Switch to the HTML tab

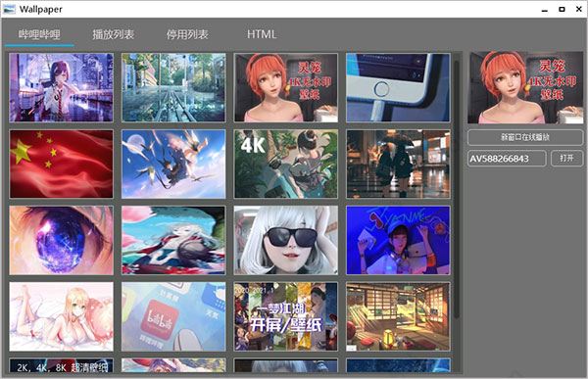[262, 34]
